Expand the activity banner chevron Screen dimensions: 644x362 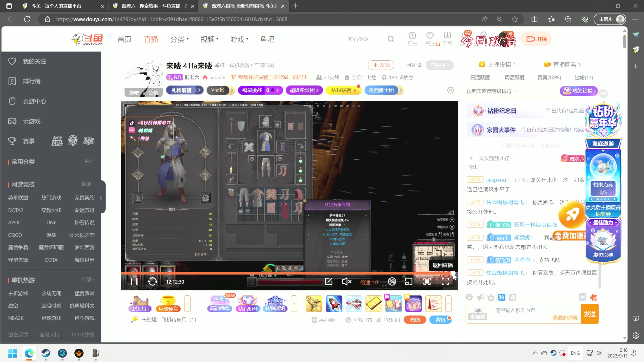coord(450,90)
